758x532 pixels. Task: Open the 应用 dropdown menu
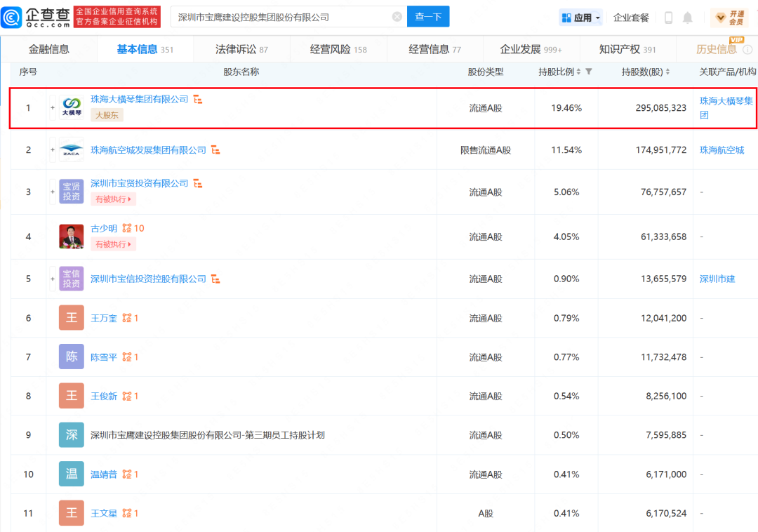[581, 18]
